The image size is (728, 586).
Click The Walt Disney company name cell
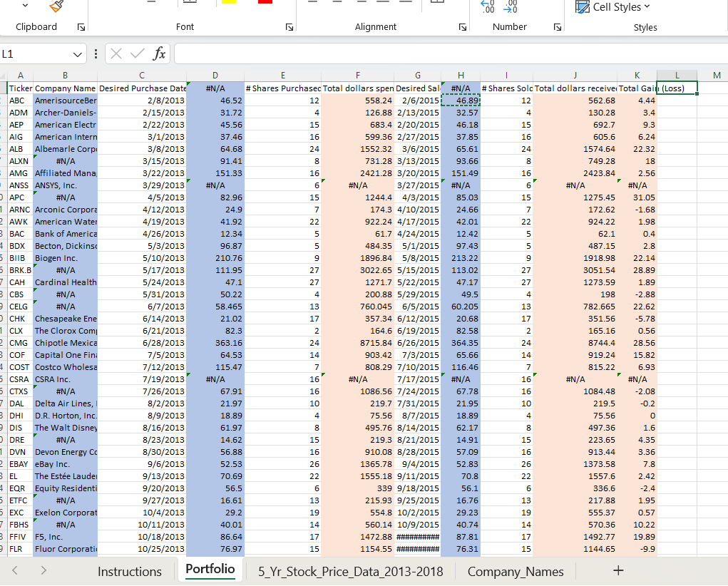[x=65, y=428]
